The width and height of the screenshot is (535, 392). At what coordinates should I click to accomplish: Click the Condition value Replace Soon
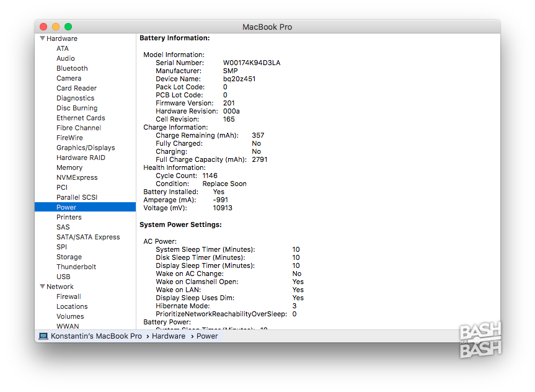click(224, 184)
